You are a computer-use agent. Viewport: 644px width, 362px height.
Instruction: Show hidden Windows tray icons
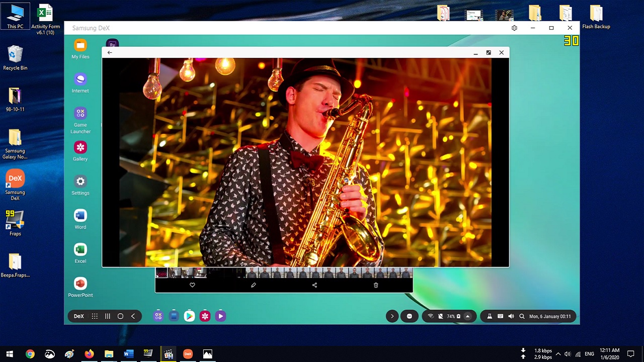click(558, 354)
